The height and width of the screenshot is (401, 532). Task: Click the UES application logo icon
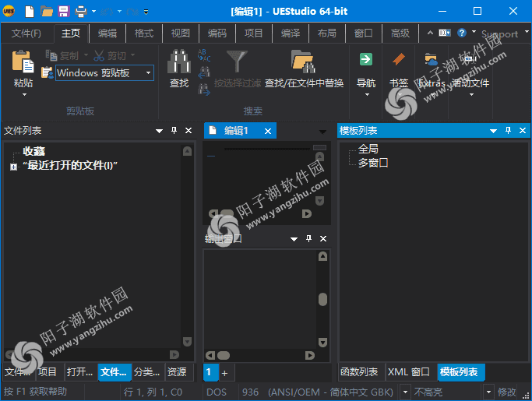tap(9, 11)
